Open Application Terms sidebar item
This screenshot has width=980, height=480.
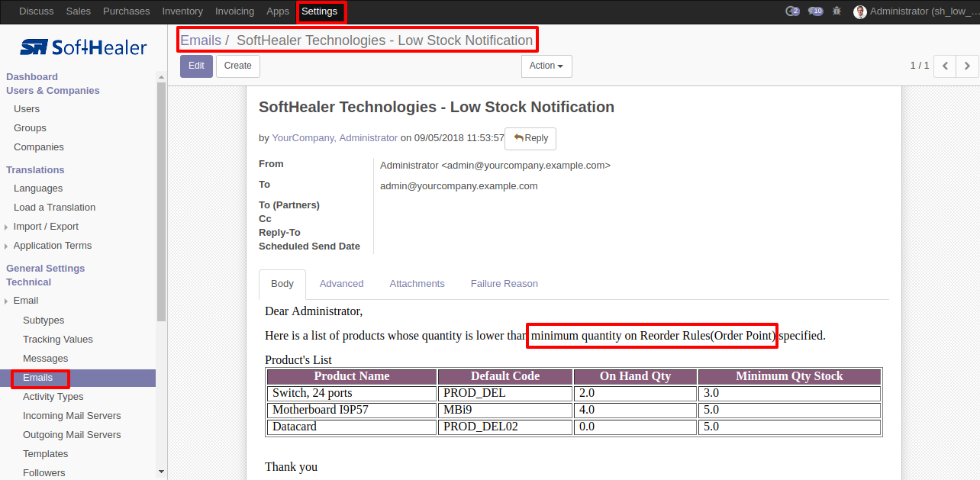coord(53,246)
